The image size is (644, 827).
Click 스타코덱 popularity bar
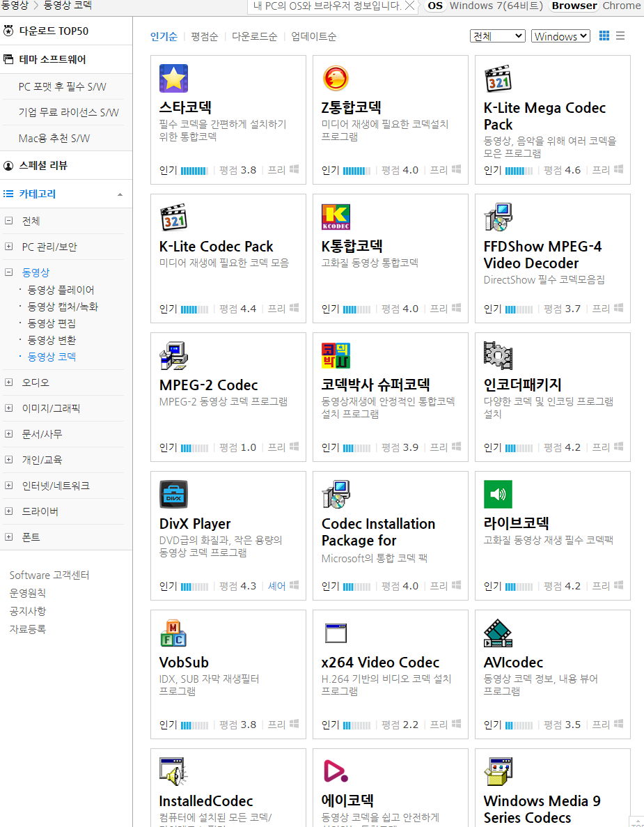(x=194, y=171)
